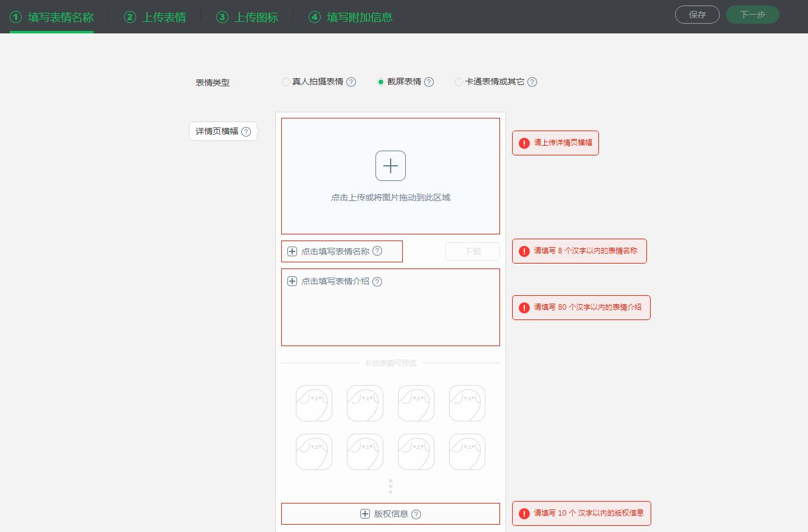This screenshot has width=808, height=532.
Task: Click plus icon inside 版权信息 field
Action: point(366,514)
